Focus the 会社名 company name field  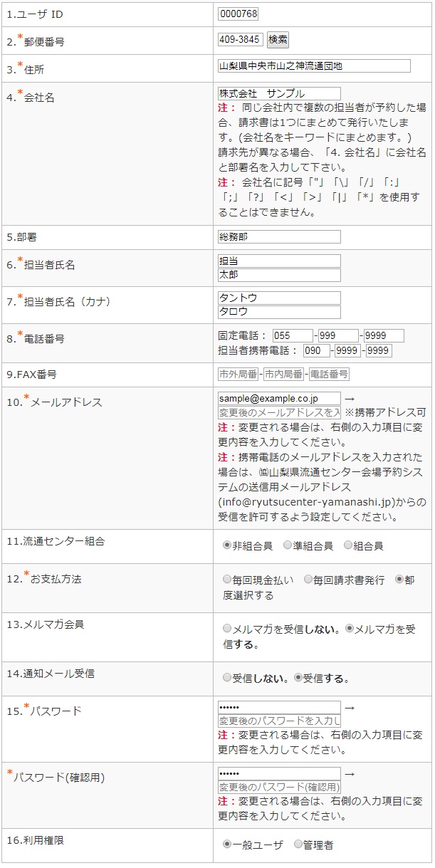(x=279, y=93)
